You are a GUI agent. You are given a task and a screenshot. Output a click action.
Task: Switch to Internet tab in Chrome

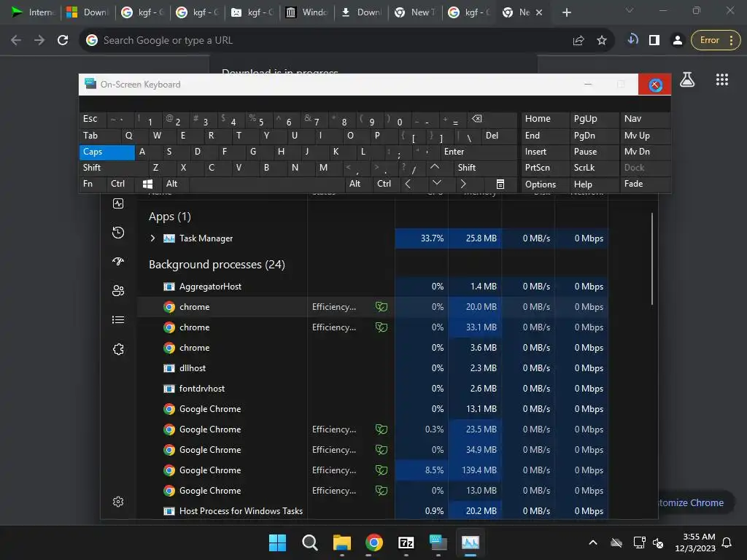coord(33,12)
